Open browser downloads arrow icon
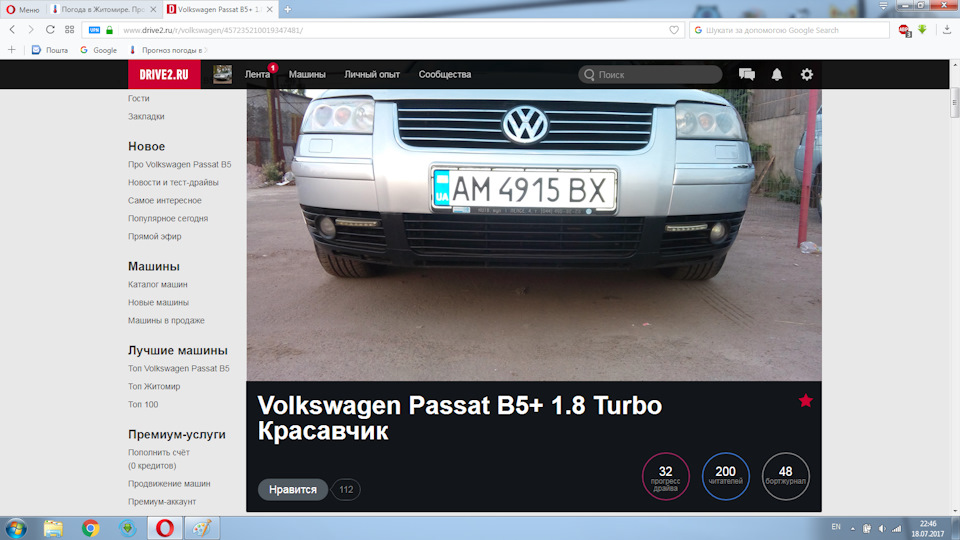 [947, 29]
